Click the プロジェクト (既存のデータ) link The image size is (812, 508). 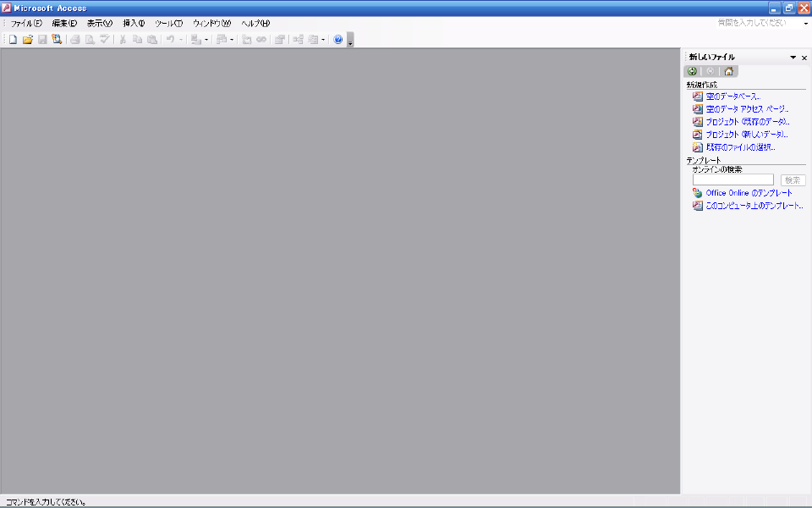[747, 122]
